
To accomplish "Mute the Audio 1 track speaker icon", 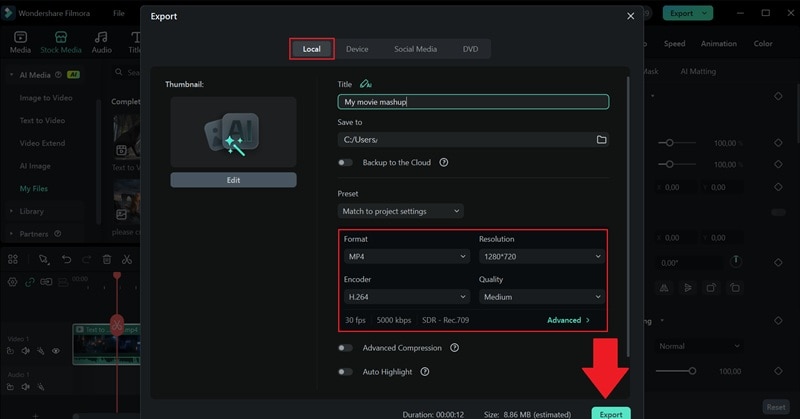I will pyautogui.click(x=26, y=387).
